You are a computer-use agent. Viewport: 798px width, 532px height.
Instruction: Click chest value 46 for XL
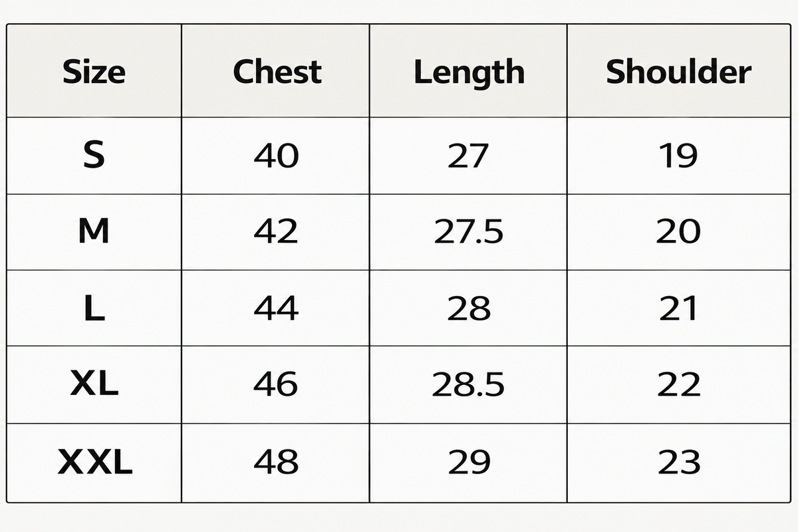pos(277,384)
